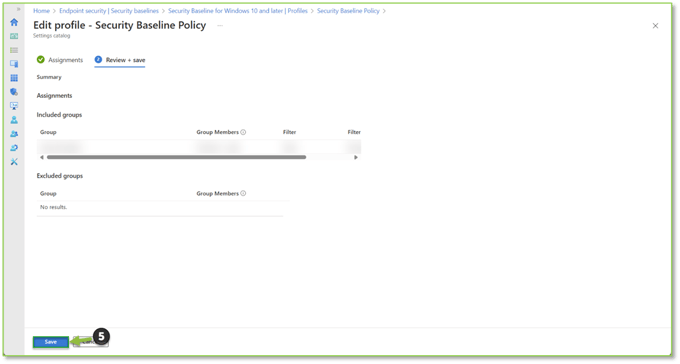680x364 pixels.
Task: Open Endpoint security | Security baselines breadcrumb
Action: (x=109, y=11)
